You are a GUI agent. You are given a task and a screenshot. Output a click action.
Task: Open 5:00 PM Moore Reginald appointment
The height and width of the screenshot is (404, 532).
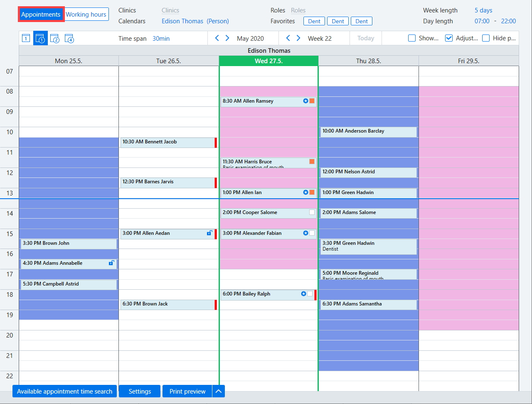coord(368,274)
